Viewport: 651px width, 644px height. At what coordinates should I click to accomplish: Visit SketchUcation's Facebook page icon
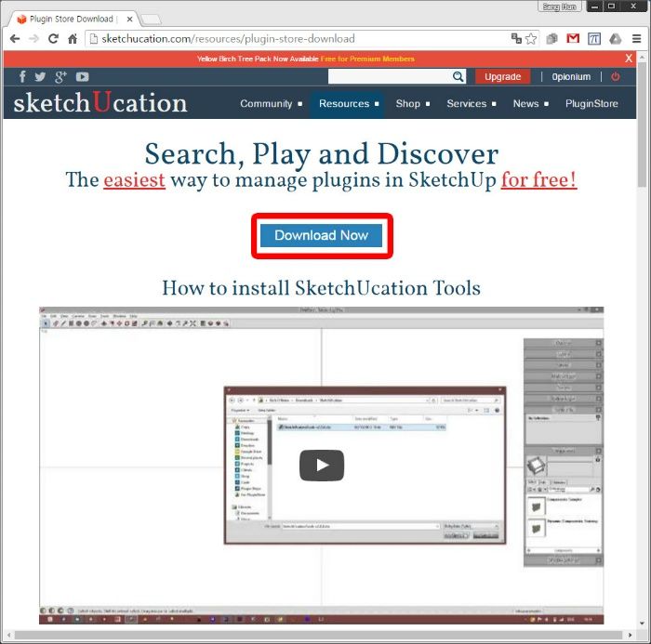point(23,76)
